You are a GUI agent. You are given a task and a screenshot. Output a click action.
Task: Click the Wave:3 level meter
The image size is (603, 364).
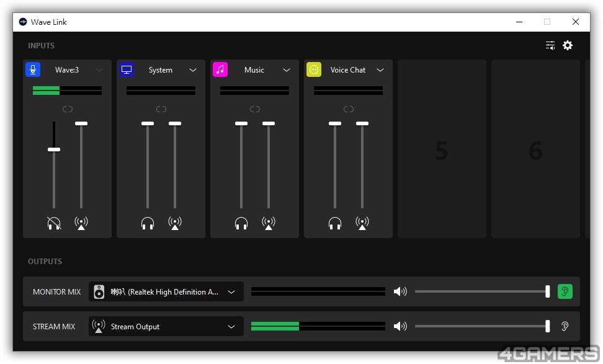tap(67, 91)
